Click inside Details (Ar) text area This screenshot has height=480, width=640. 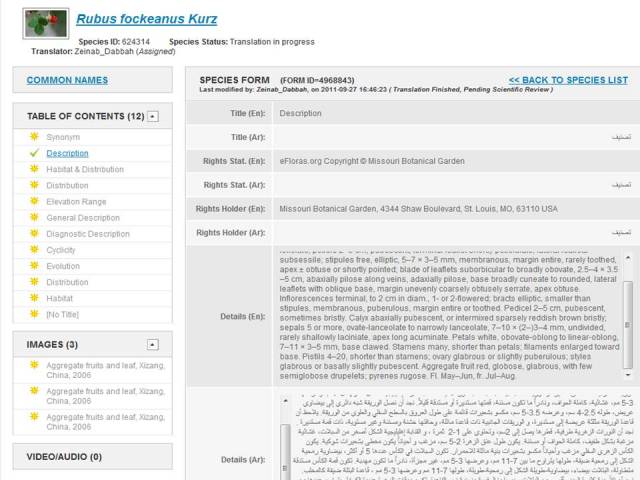tap(463, 437)
